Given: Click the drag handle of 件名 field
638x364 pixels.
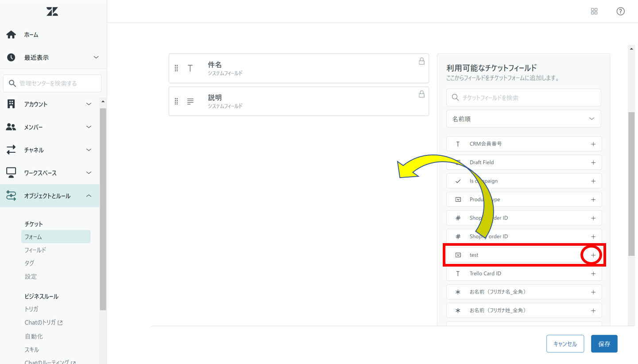Looking at the screenshot, I should [176, 68].
